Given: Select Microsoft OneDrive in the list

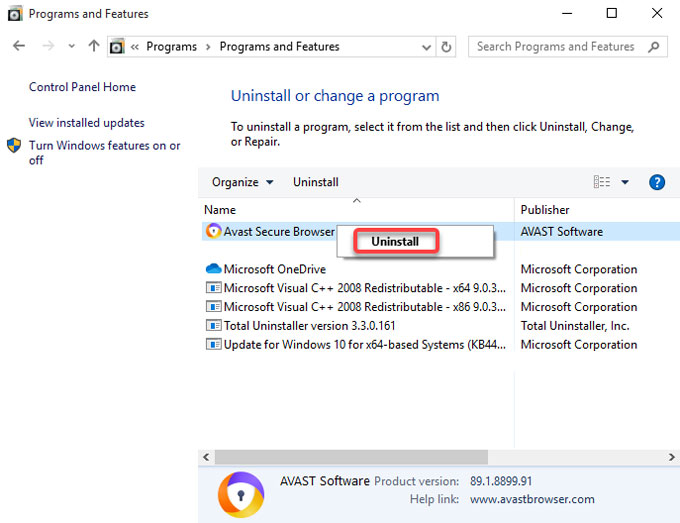Looking at the screenshot, I should pos(275,269).
